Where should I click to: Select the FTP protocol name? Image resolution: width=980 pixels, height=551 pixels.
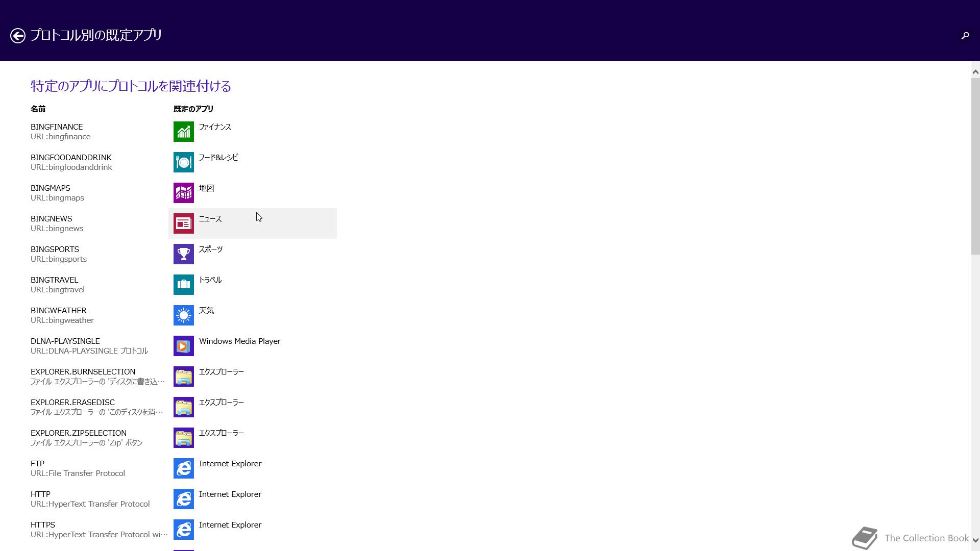tap(37, 464)
